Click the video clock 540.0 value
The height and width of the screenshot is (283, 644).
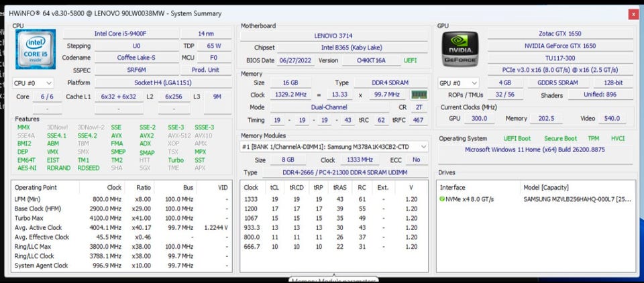pyautogui.click(x=612, y=119)
